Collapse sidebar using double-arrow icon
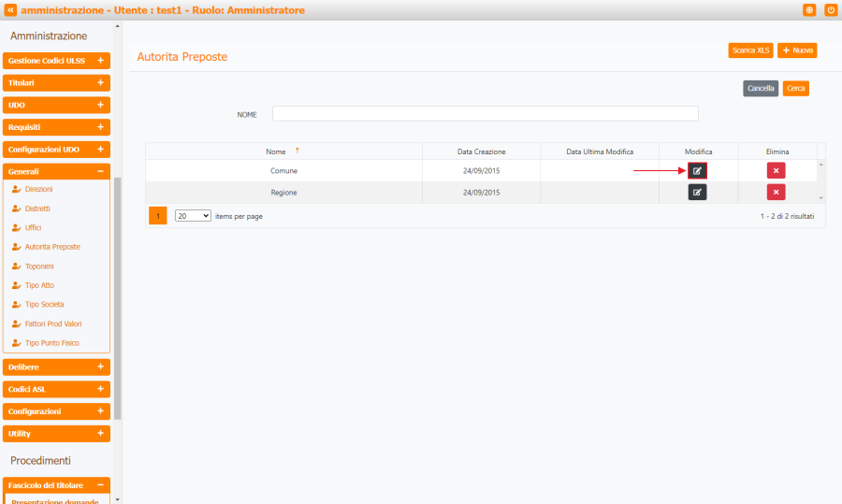Image resolution: width=842 pixels, height=504 pixels. coord(10,10)
